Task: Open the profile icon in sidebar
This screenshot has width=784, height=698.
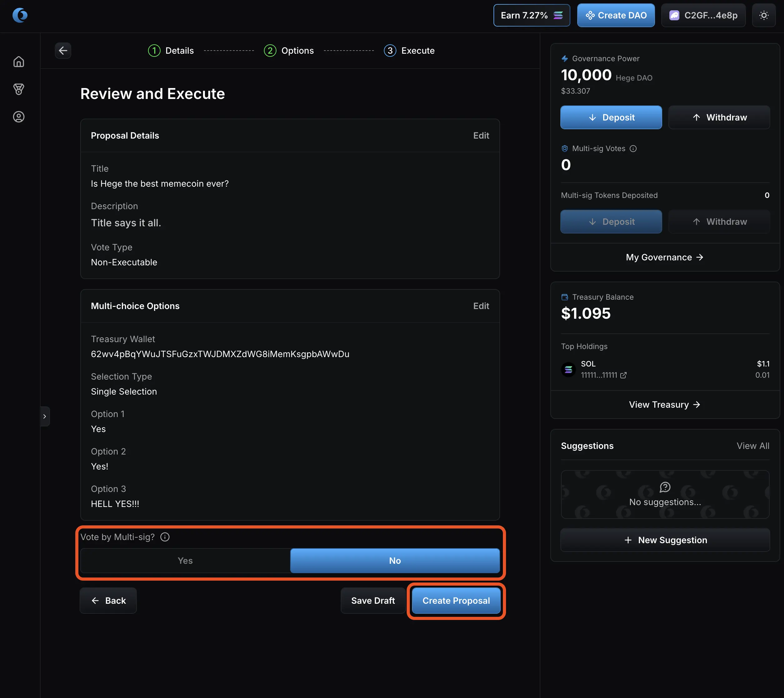Action: click(x=18, y=116)
